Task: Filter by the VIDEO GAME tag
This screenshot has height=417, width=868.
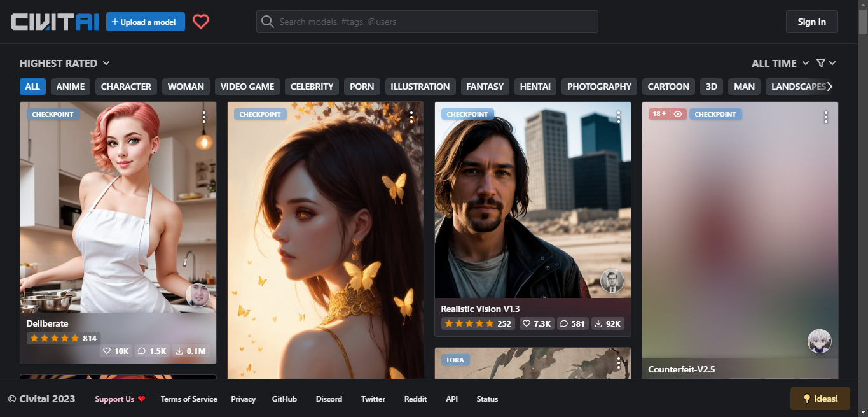Action: pyautogui.click(x=247, y=87)
